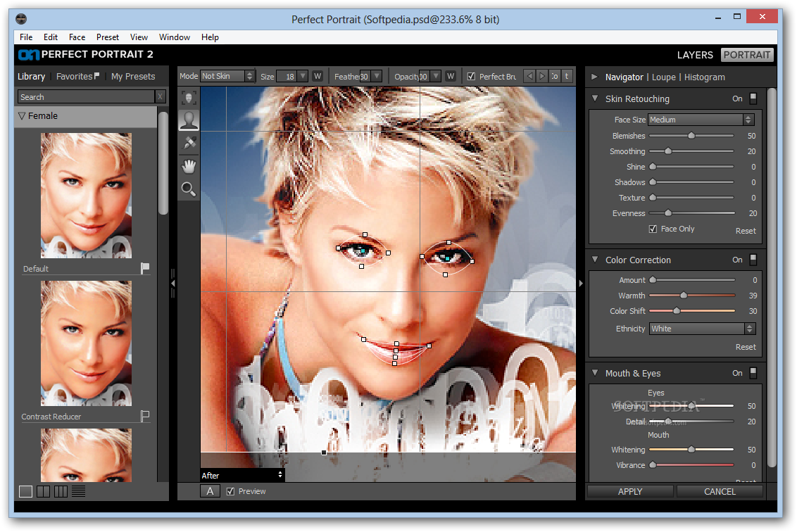Viewport: 797px width, 532px height.
Task: Open the Opacity value dropdown arrow
Action: (x=436, y=76)
